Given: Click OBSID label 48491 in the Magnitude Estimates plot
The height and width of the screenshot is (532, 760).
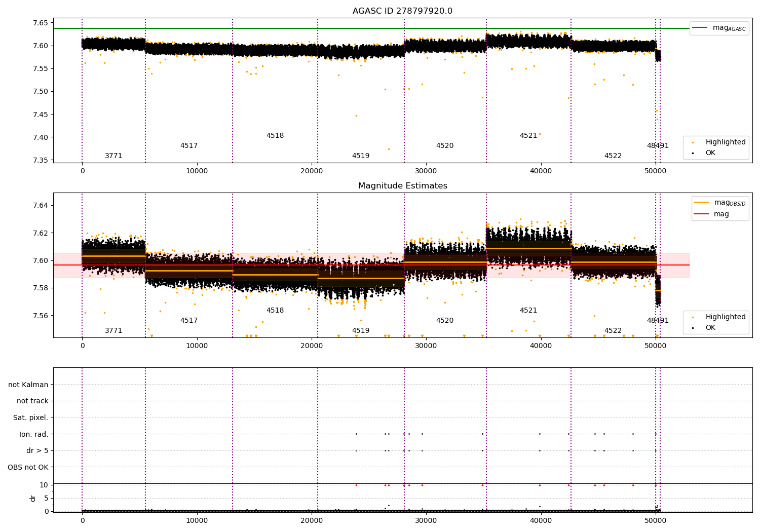Looking at the screenshot, I should (x=658, y=321).
